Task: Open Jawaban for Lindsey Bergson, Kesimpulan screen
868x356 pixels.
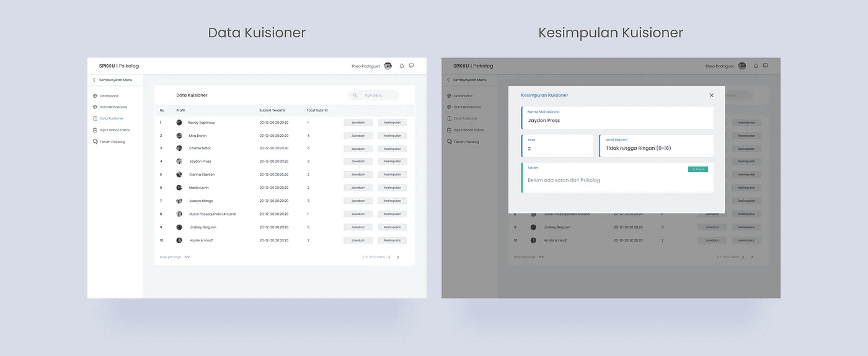Action: 712,227
